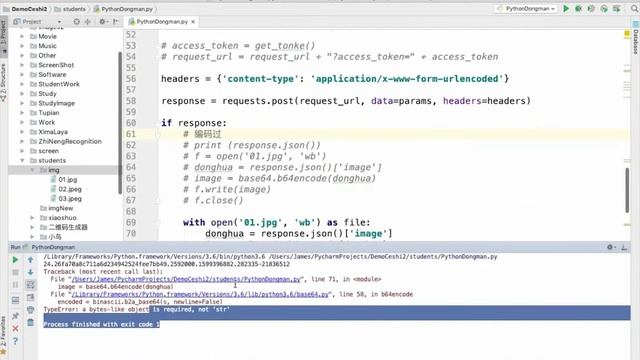Click scroll-from-source target icon in Project panel

76,22
